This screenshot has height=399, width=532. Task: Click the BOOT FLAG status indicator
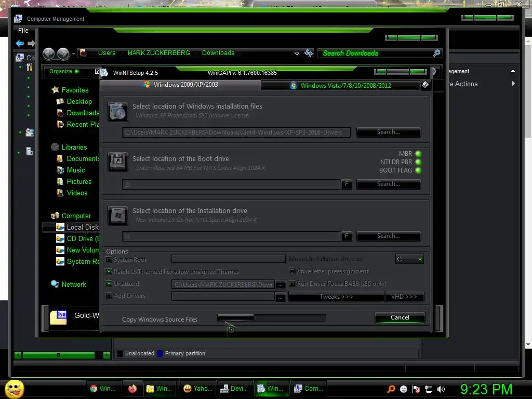coord(418,170)
